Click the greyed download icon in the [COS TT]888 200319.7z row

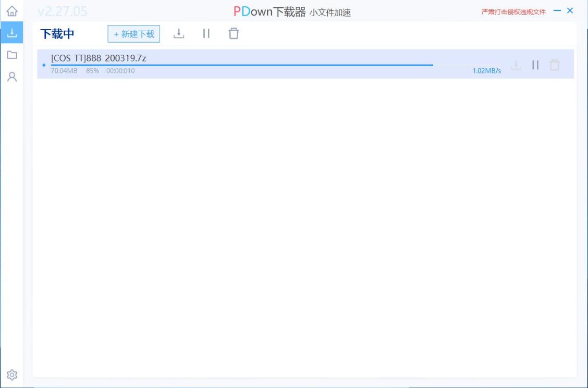coord(516,65)
